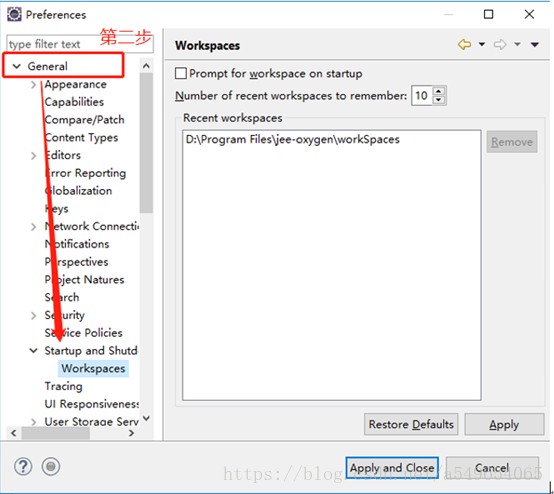Image resolution: width=554 pixels, height=494 pixels.
Task: Click the record/oomph circular icon beside Help
Action: click(x=51, y=466)
